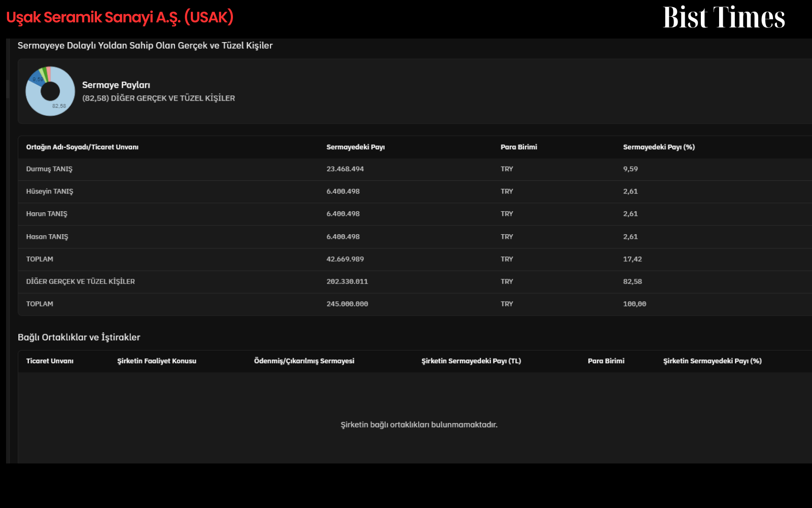Select the Harun TANIŞ row name
Screen dimensions: 812x508
pos(47,214)
